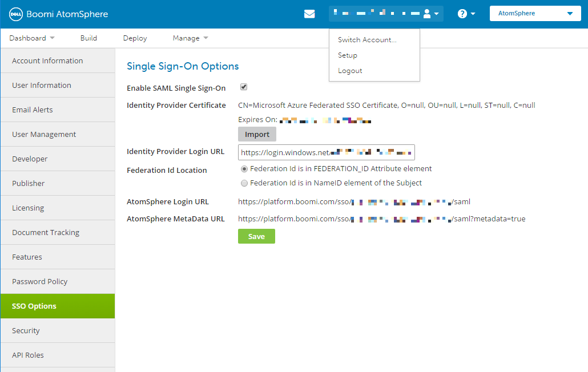The image size is (588, 372).
Task: Open the messages envelope icon
Action: (x=309, y=13)
